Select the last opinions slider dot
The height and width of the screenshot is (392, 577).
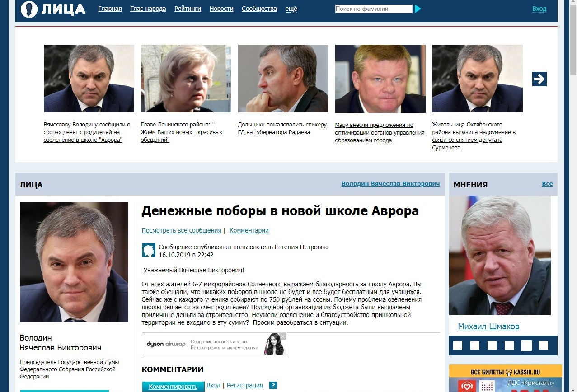(544, 345)
